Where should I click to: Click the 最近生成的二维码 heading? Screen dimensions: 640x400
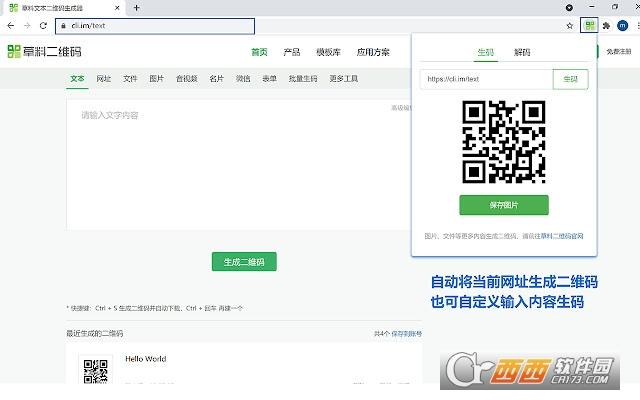95,333
